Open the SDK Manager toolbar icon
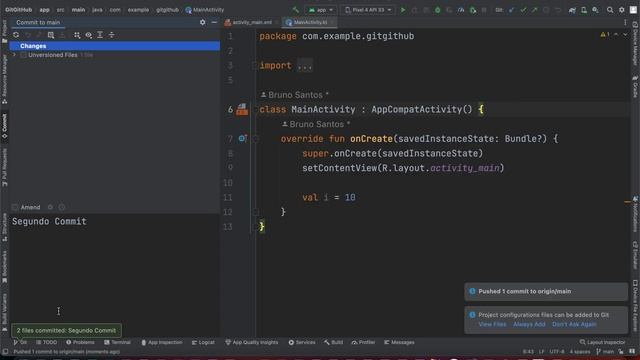The height and width of the screenshot is (360, 640). point(596,10)
